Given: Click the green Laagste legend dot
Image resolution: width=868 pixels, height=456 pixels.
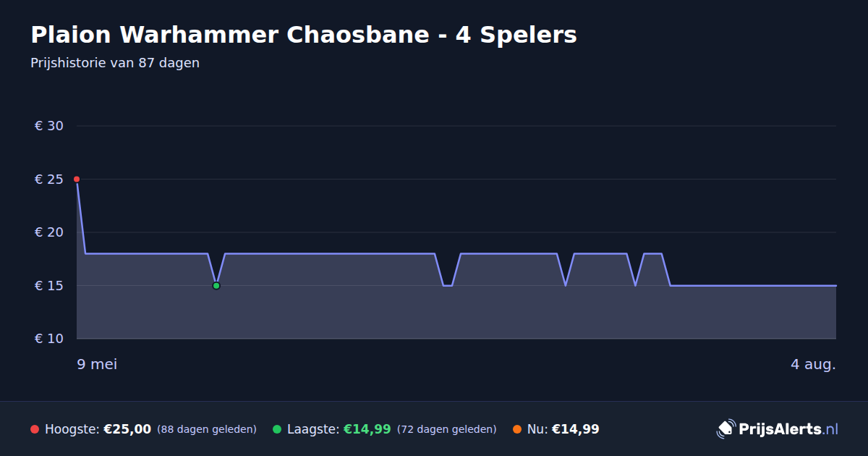Looking at the screenshot, I should [277, 429].
